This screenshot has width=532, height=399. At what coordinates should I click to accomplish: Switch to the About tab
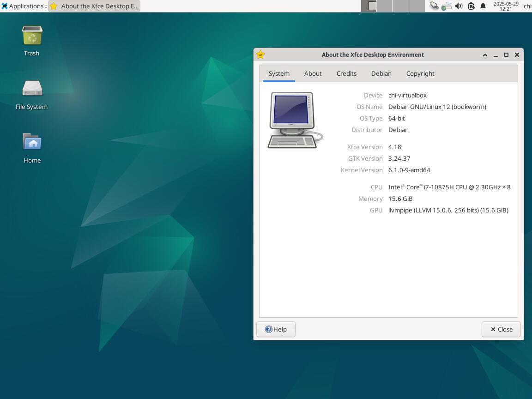[313, 73]
